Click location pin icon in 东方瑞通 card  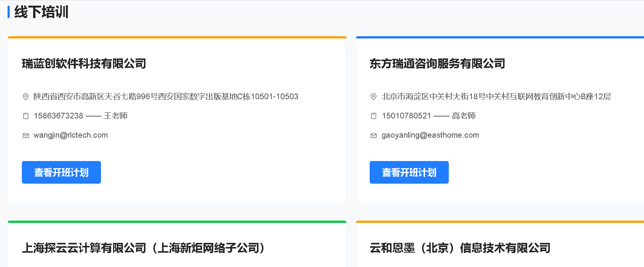coord(373,97)
